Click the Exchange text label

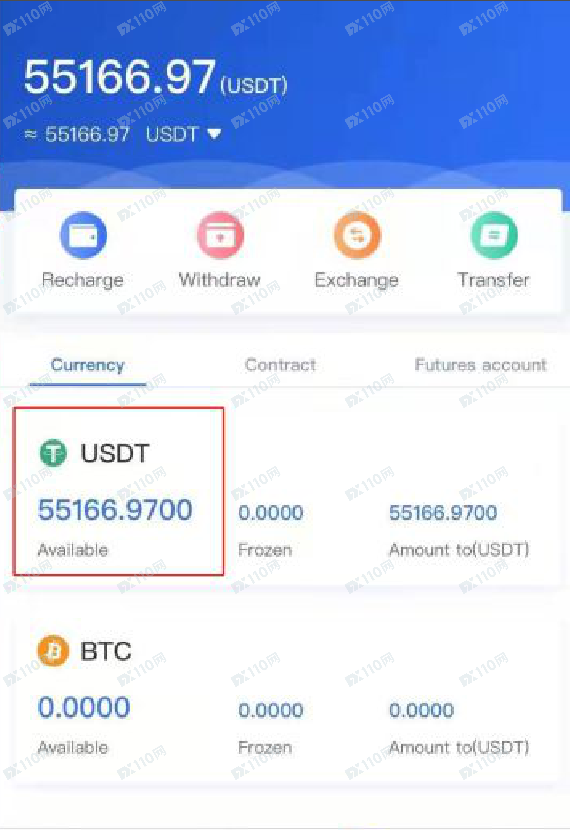pos(357,280)
